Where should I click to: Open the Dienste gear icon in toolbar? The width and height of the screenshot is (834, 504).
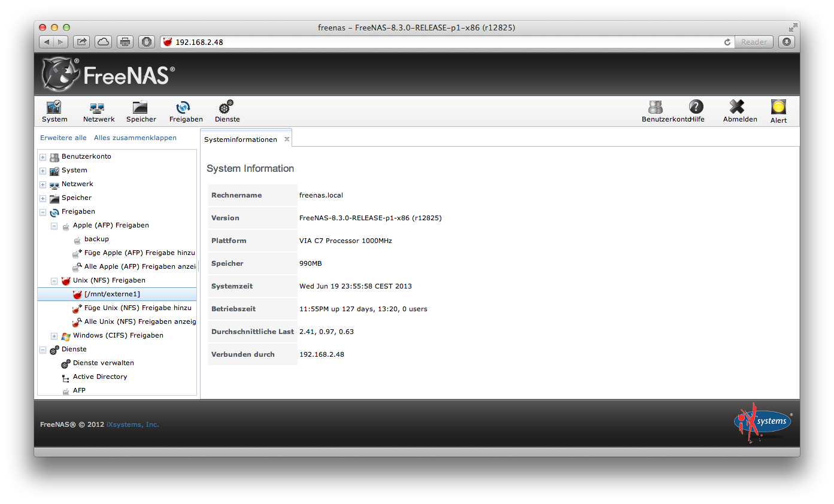click(x=226, y=108)
